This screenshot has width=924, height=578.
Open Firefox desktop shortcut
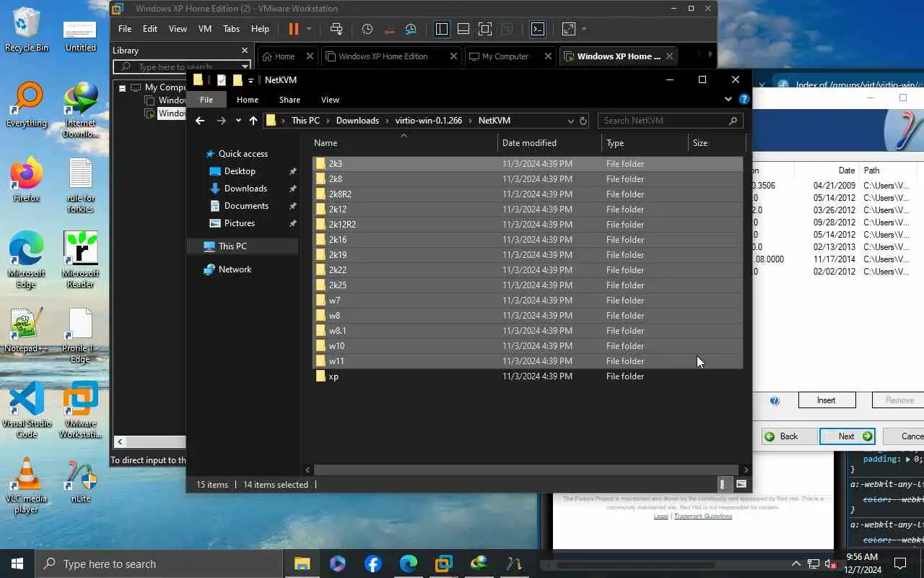(x=27, y=180)
